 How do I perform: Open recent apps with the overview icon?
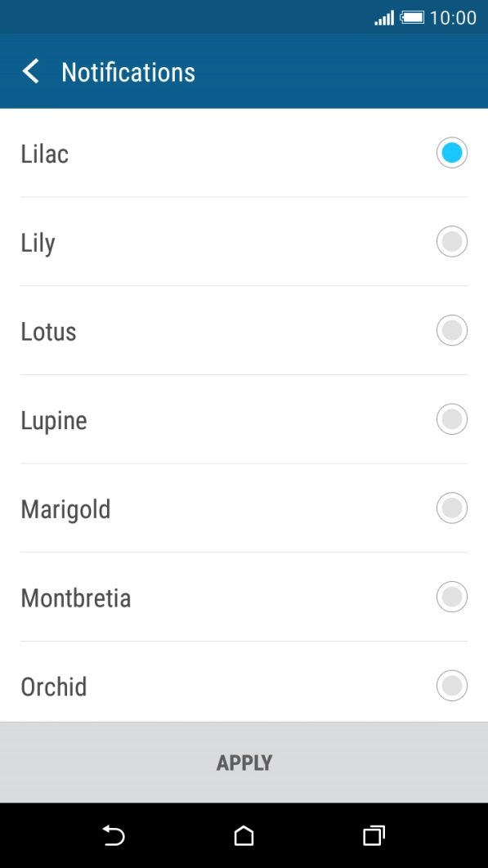coord(374,836)
